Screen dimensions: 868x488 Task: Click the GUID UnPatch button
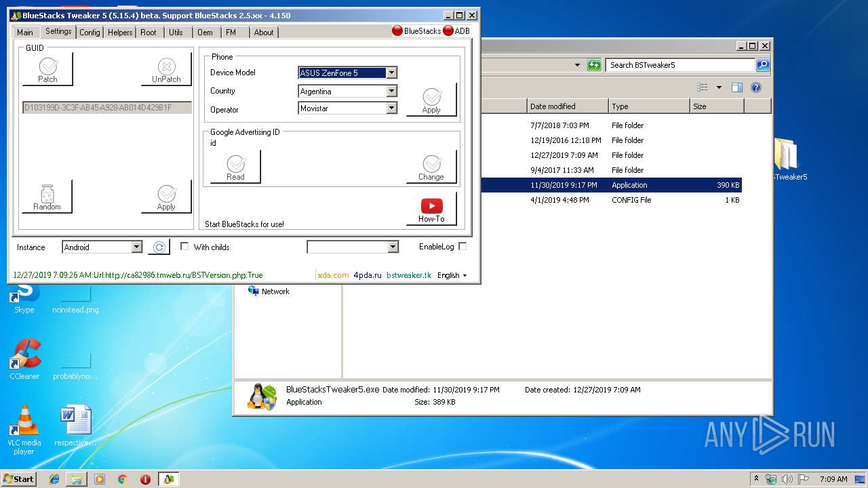tap(166, 70)
